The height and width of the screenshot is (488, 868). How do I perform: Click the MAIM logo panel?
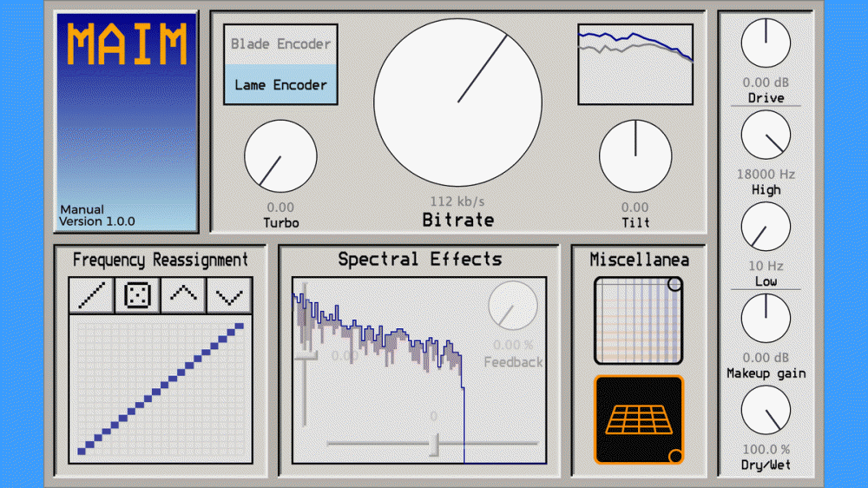tap(127, 122)
